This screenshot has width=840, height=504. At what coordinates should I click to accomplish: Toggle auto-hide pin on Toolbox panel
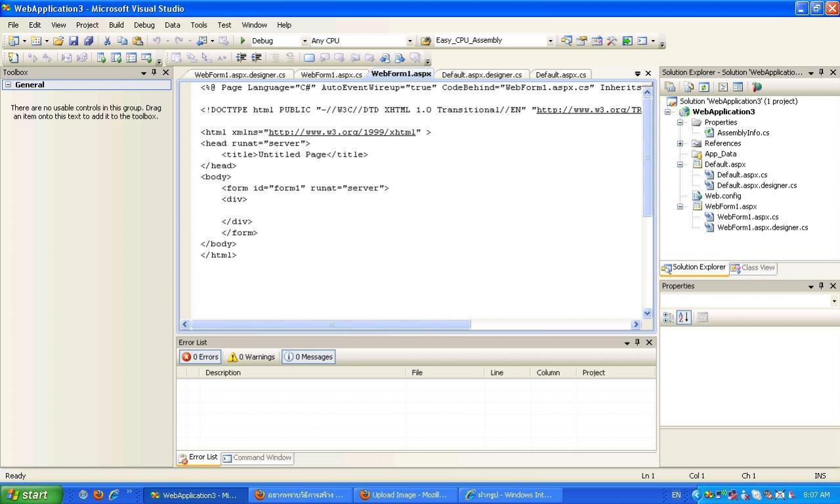pyautogui.click(x=154, y=73)
